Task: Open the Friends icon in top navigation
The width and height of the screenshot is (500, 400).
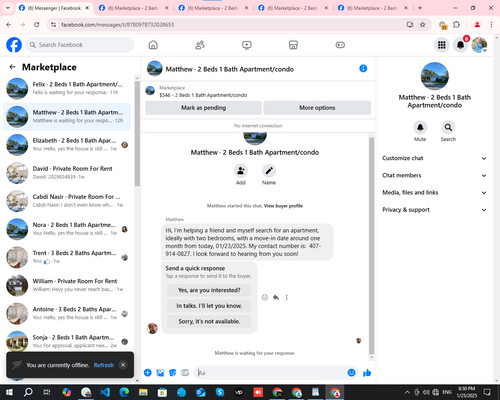Action: (x=200, y=45)
